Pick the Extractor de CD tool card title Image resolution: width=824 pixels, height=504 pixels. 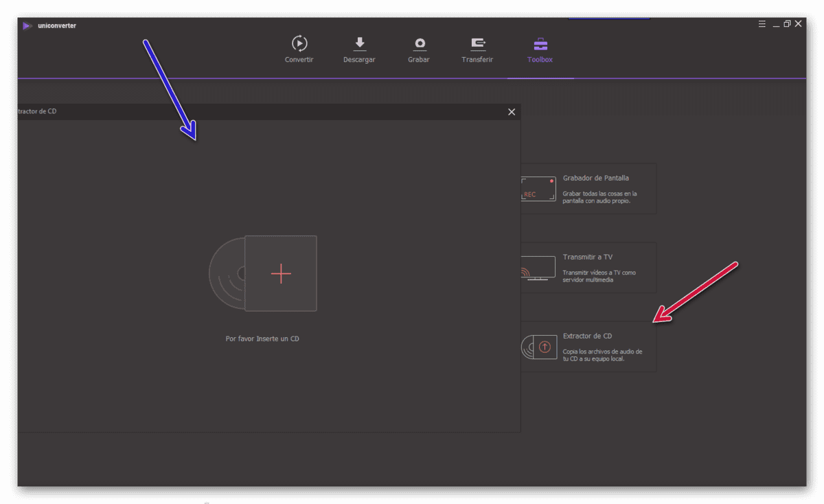(x=587, y=336)
